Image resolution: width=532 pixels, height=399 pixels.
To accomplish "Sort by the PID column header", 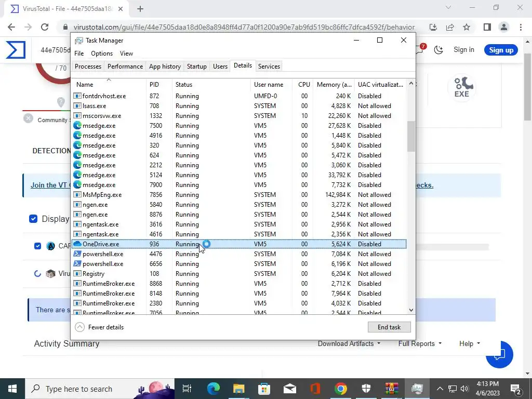I will point(159,85).
